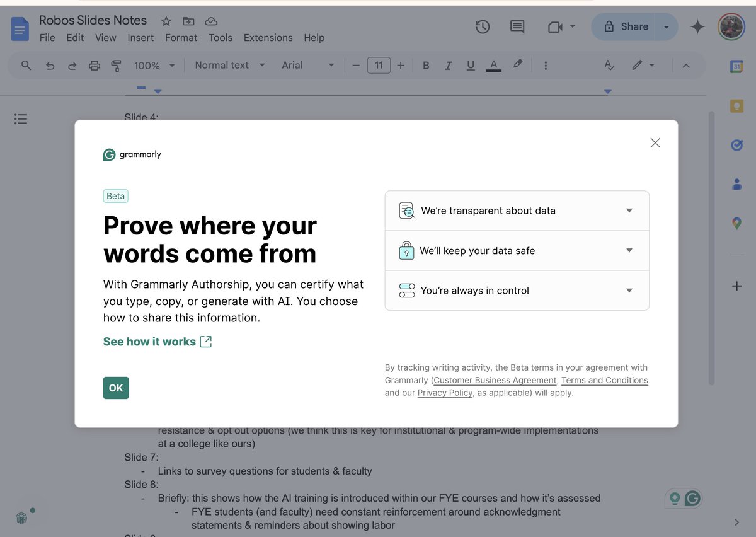Collapse the menus with the up chevron
The image size is (756, 537).
(x=686, y=66)
